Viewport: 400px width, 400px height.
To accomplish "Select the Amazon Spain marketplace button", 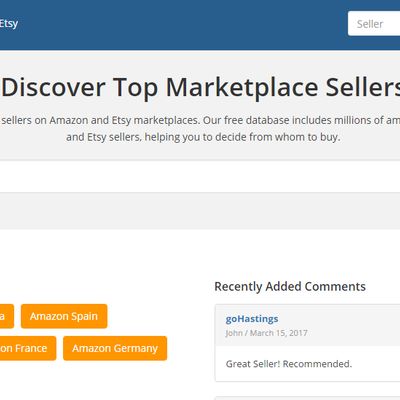I will click(x=64, y=316).
